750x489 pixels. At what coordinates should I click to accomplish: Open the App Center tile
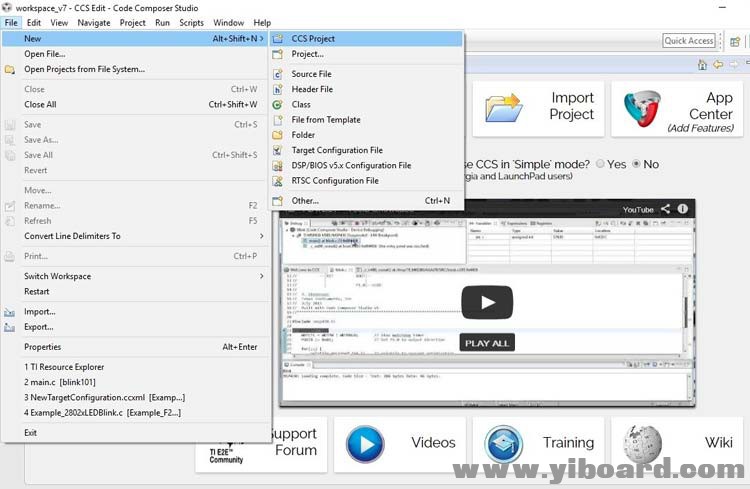pyautogui.click(x=678, y=108)
